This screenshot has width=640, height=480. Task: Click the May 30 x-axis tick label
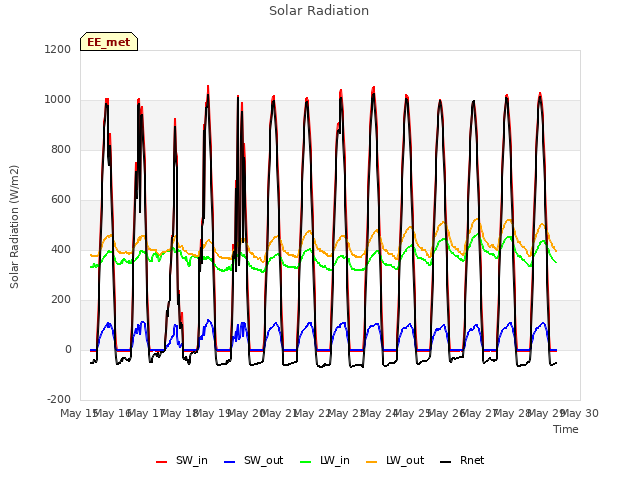[580, 413]
